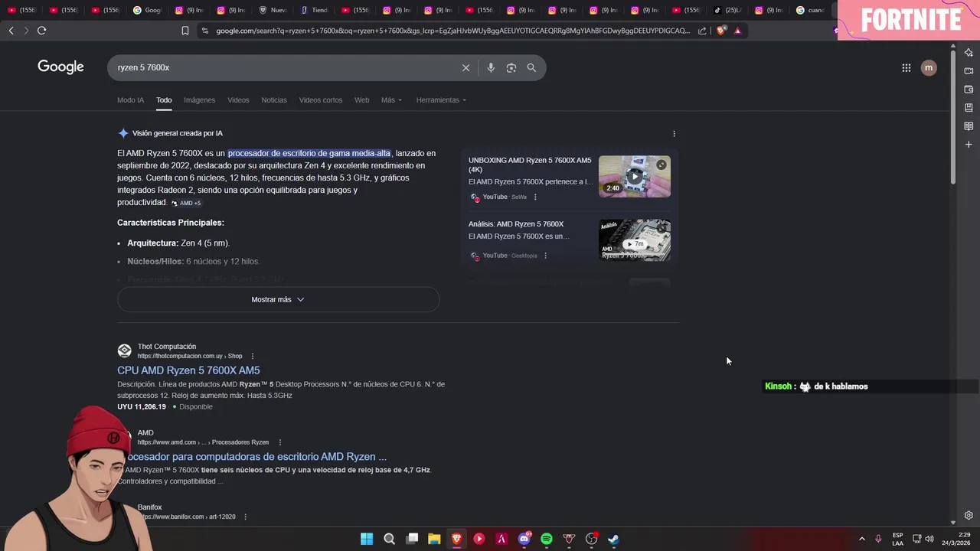Open the three-dot menu of AI overview
This screenshot has width=980, height=551.
click(674, 133)
